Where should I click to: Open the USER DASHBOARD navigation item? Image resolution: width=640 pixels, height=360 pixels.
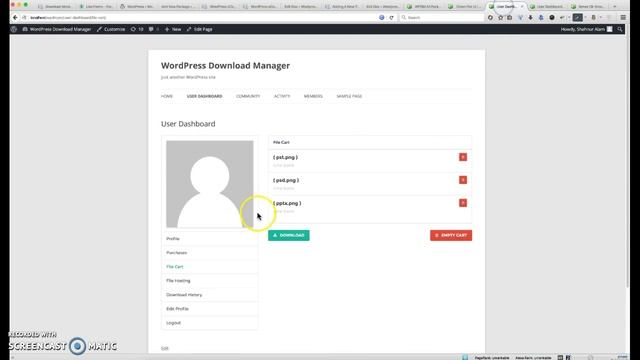click(x=204, y=96)
